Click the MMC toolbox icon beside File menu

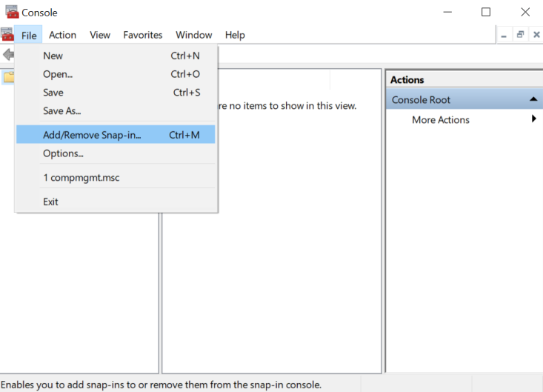tap(7, 34)
